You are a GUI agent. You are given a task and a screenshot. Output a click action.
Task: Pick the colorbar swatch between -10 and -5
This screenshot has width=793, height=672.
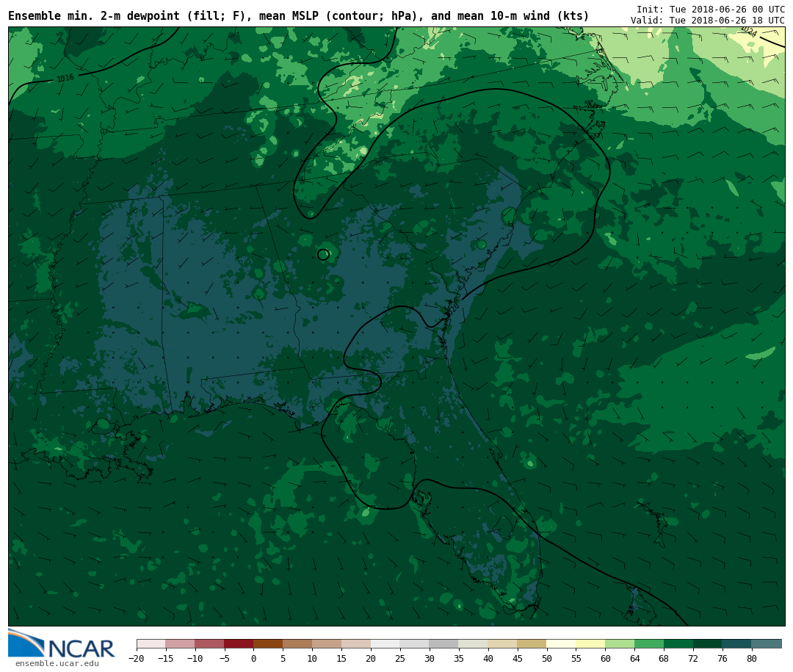pyautogui.click(x=209, y=644)
